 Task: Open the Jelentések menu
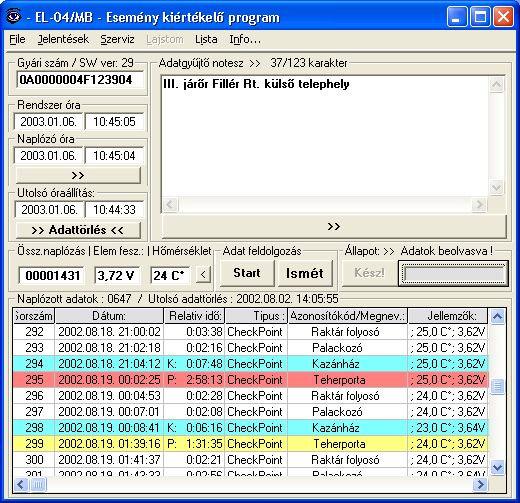click(x=63, y=39)
